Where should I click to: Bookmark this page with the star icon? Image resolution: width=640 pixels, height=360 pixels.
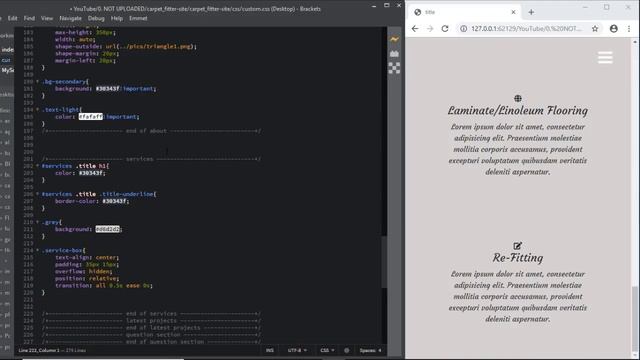click(595, 29)
